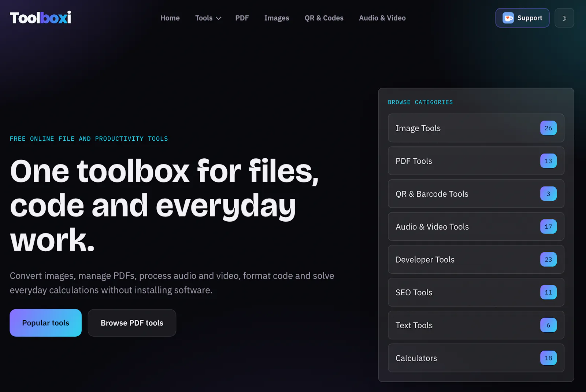Click the Popular tools button
The height and width of the screenshot is (392, 586).
pos(46,323)
